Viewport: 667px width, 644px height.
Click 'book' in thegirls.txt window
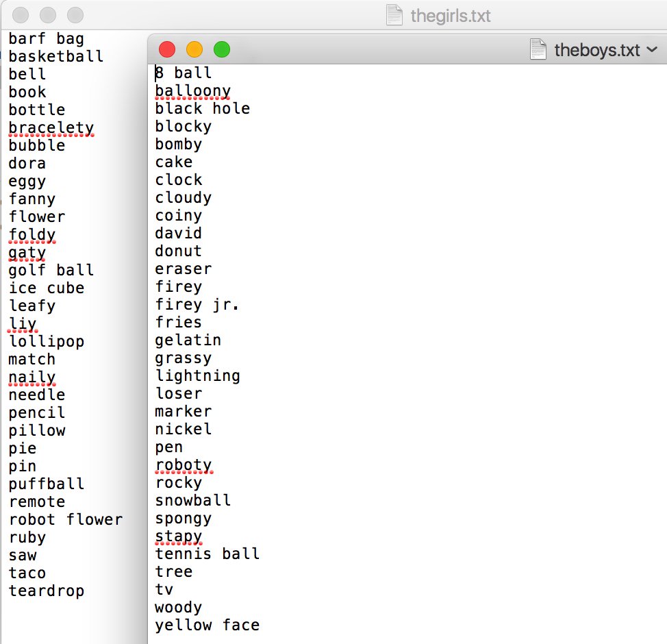click(27, 92)
